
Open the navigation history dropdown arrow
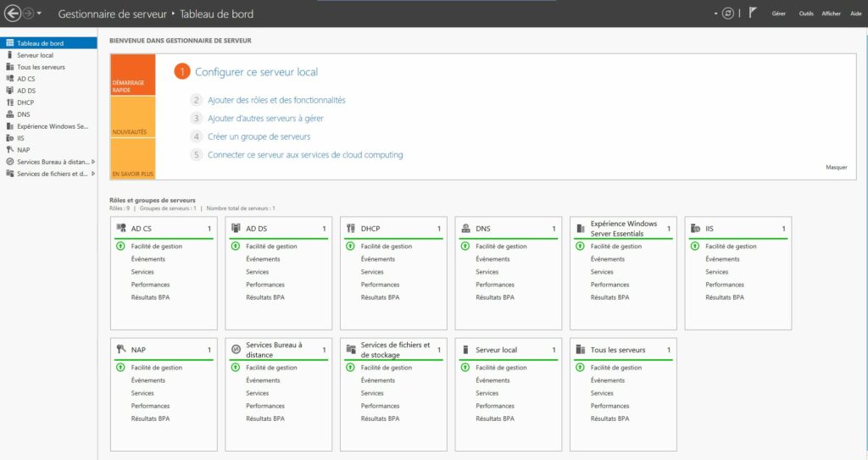39,14
